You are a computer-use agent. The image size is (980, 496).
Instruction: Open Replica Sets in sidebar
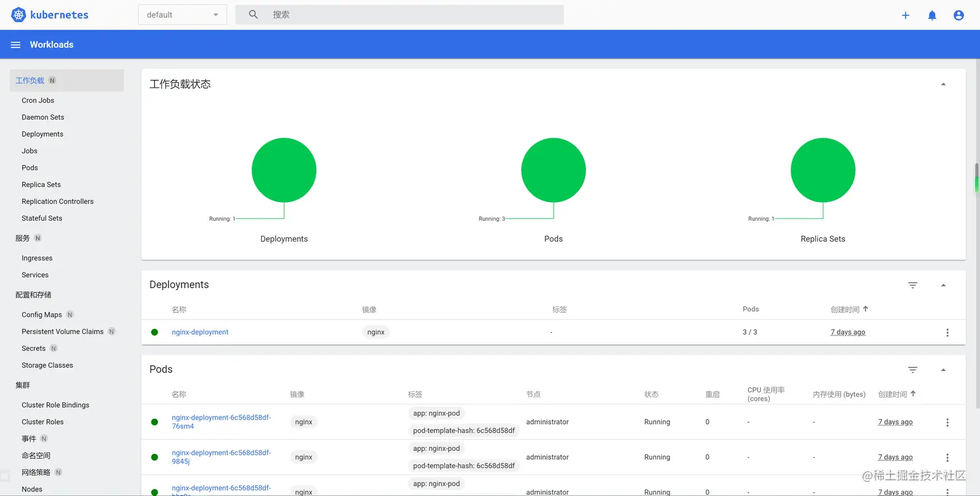click(41, 185)
